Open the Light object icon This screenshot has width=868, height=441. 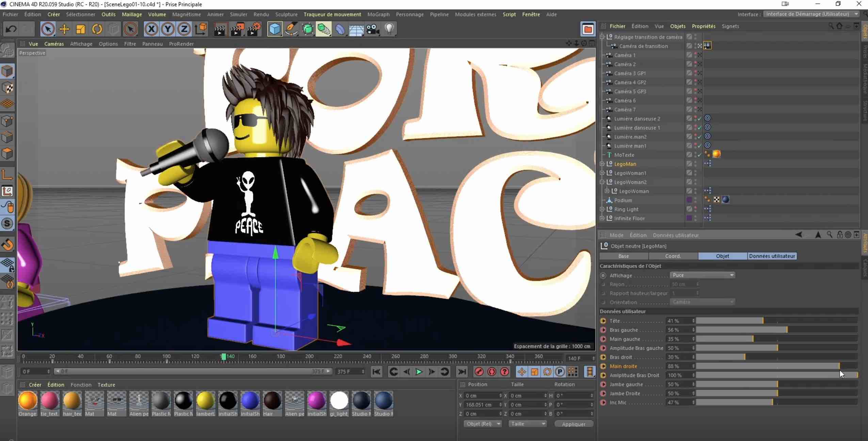tap(389, 29)
